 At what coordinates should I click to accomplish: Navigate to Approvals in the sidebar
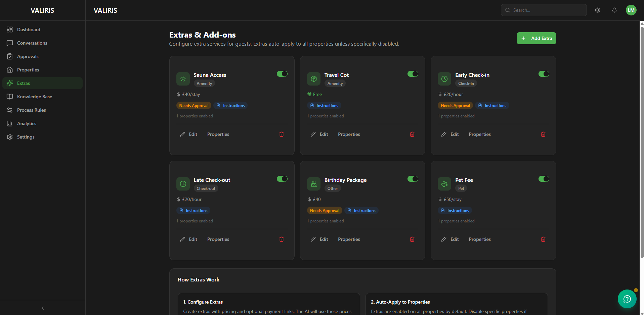click(28, 56)
